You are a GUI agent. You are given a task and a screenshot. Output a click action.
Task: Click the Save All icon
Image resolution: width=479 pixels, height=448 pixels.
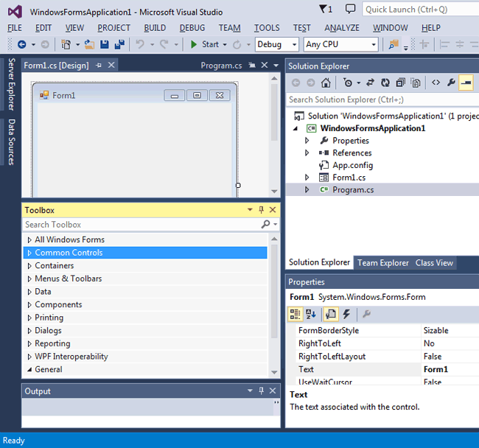[119, 45]
